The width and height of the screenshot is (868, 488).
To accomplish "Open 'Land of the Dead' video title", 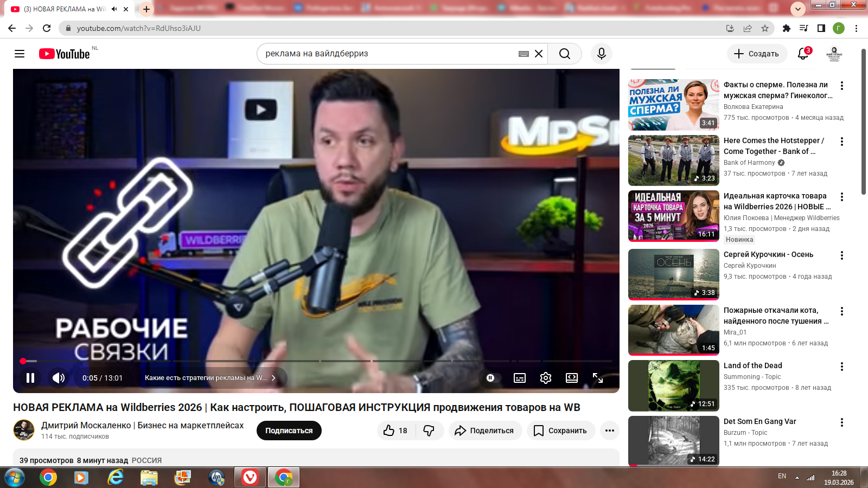I will tap(753, 365).
